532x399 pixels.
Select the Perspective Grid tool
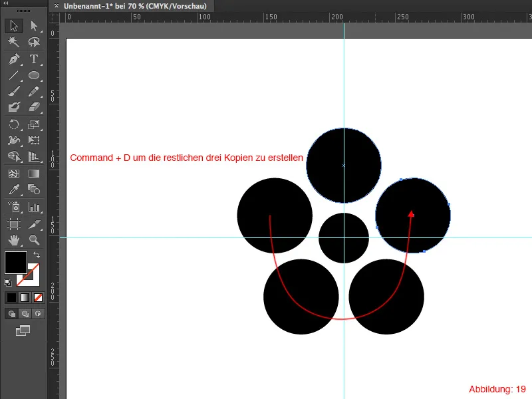coord(34,156)
